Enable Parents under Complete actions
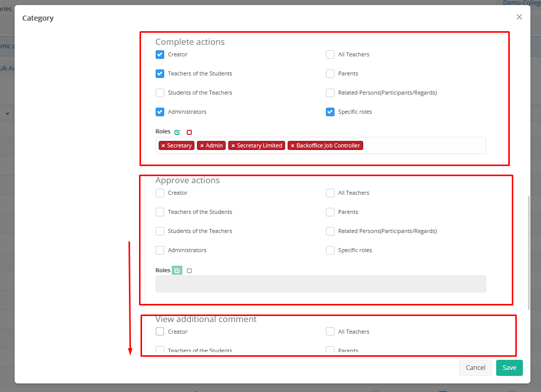 (330, 73)
